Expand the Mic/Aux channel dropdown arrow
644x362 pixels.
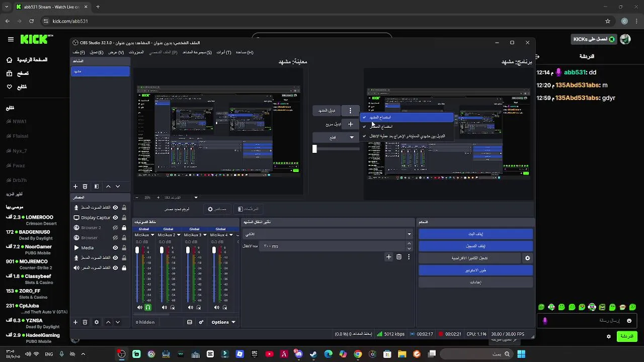pos(152,235)
